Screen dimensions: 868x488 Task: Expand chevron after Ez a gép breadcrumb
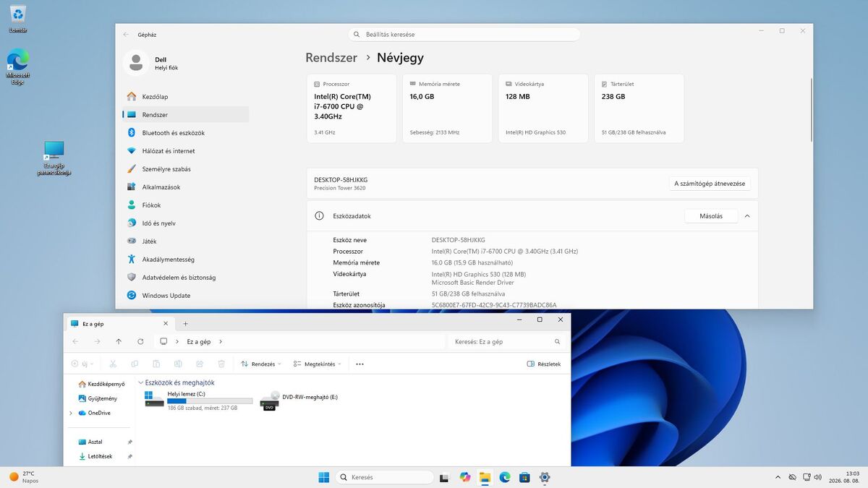[221, 341]
